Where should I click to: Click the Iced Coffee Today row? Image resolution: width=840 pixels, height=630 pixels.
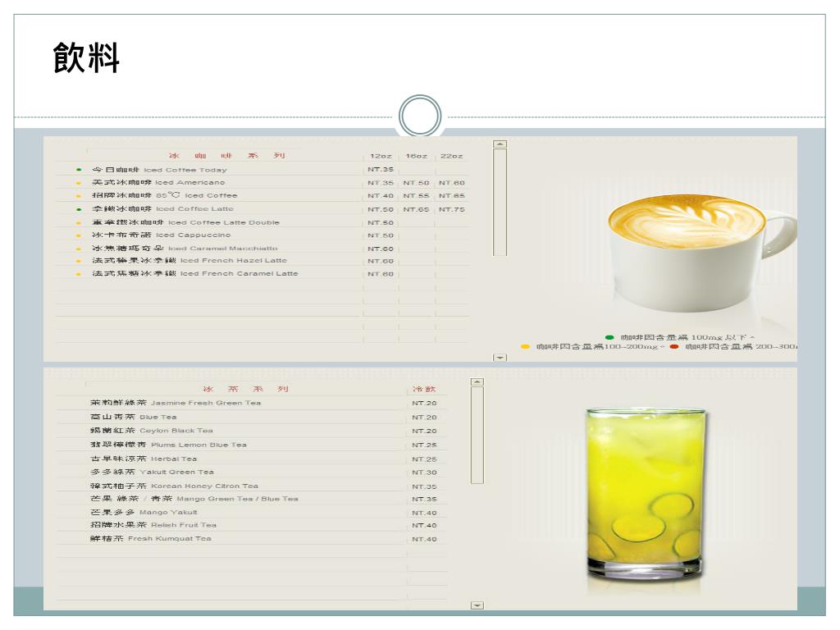(262, 170)
